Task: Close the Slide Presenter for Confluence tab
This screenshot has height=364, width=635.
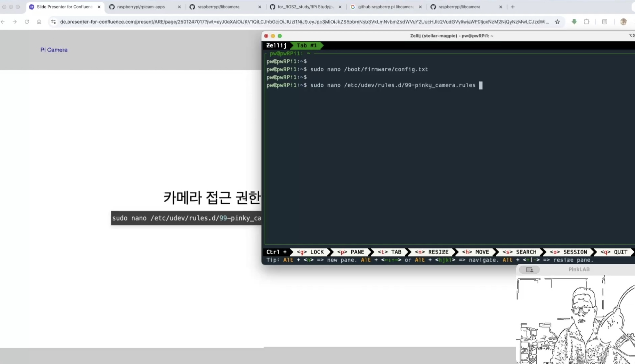Action: pos(99,7)
